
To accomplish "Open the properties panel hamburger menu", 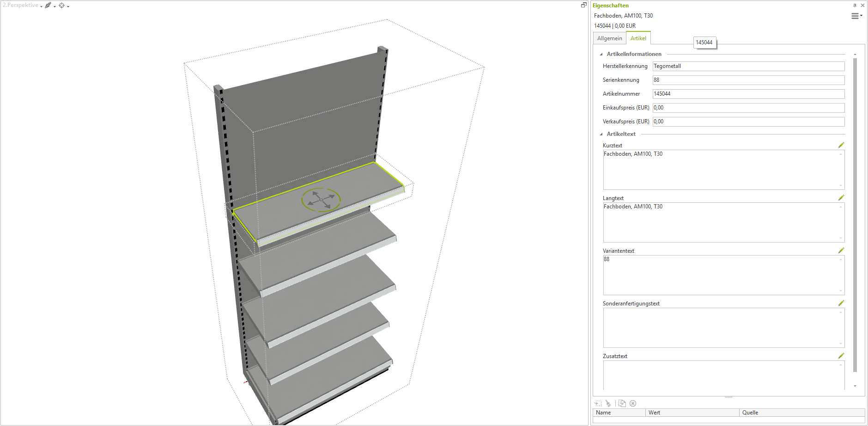I will click(856, 16).
